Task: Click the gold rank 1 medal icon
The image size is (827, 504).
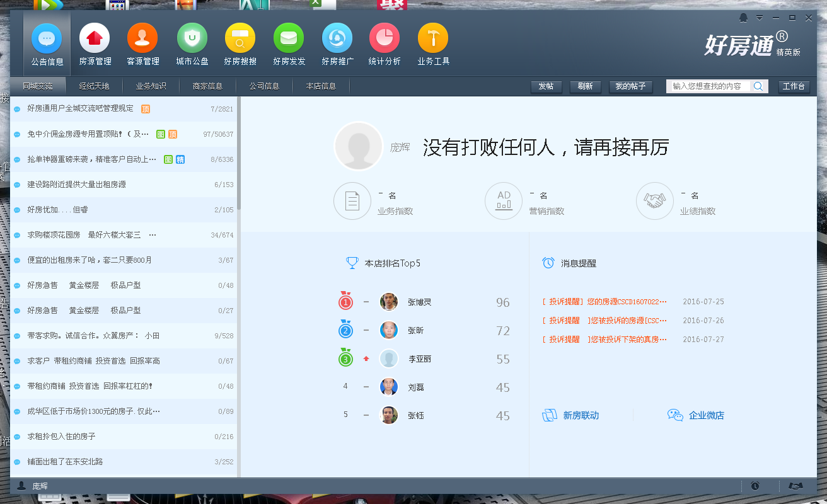Action: [345, 301]
